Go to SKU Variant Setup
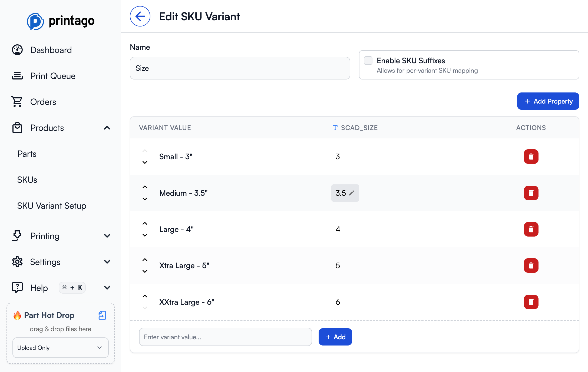Viewport: 588px width, 372px height. click(x=51, y=205)
